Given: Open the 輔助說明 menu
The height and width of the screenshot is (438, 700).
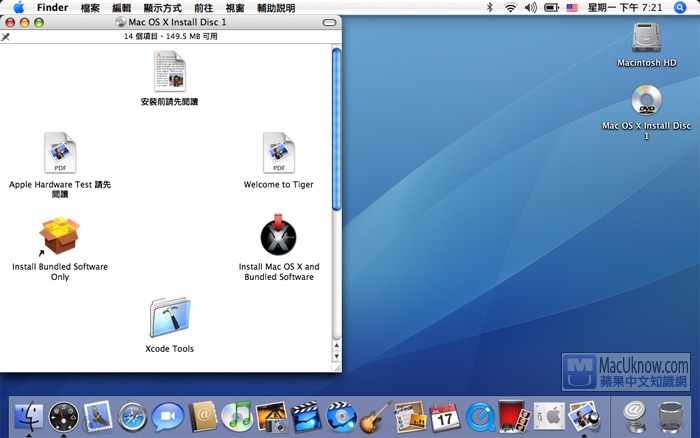Looking at the screenshot, I should (276, 8).
